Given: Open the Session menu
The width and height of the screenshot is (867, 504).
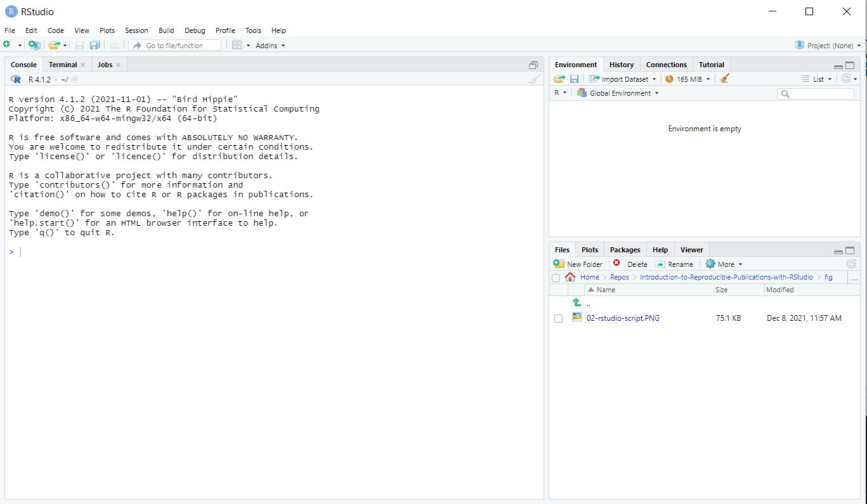Looking at the screenshot, I should pyautogui.click(x=136, y=30).
